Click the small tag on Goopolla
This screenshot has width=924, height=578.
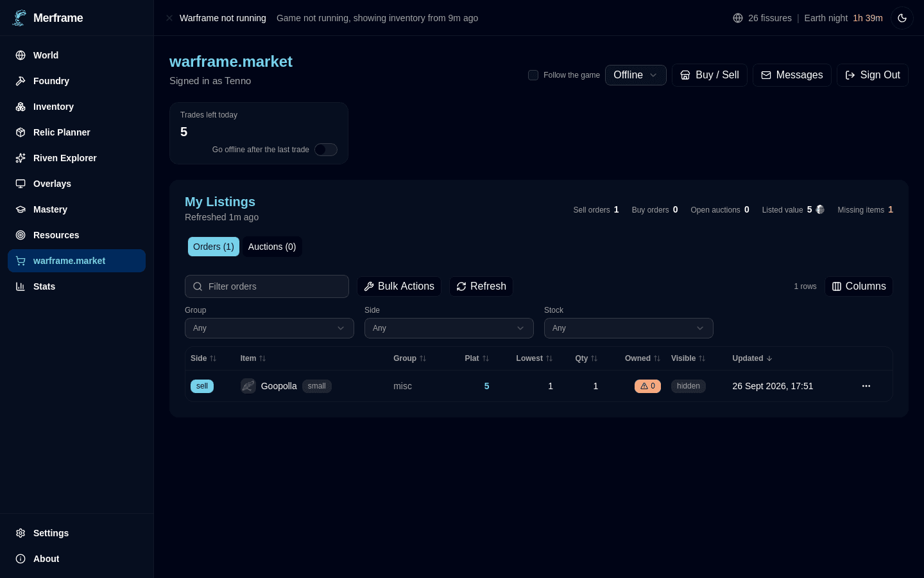317,386
